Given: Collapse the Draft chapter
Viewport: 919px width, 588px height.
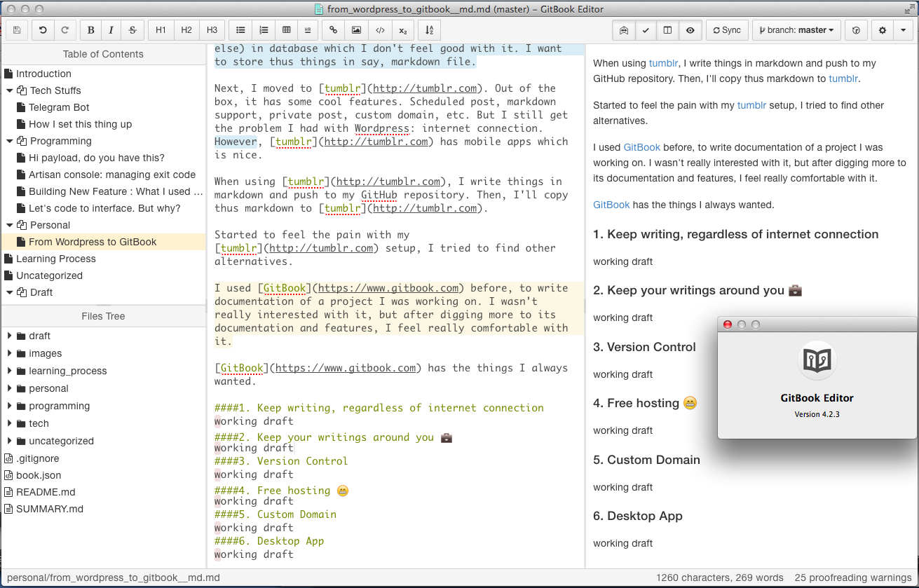Looking at the screenshot, I should (x=10, y=292).
